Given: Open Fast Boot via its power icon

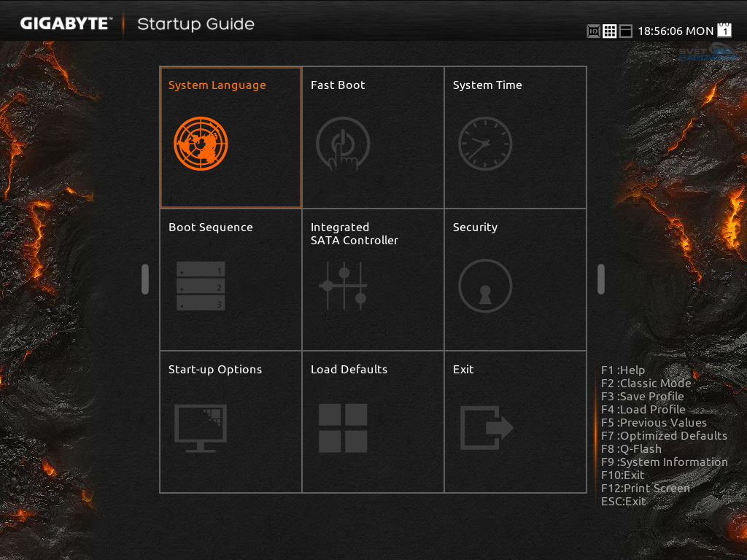Looking at the screenshot, I should click(x=343, y=144).
